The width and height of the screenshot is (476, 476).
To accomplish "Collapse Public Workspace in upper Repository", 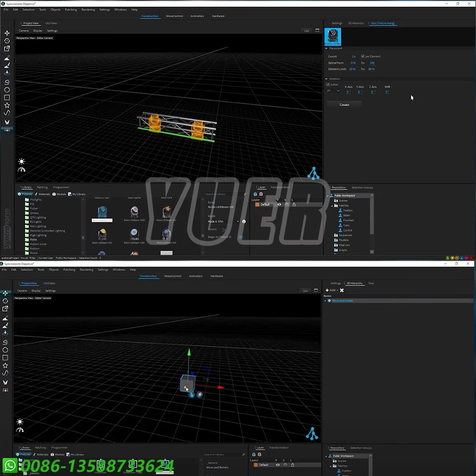I will (327, 196).
